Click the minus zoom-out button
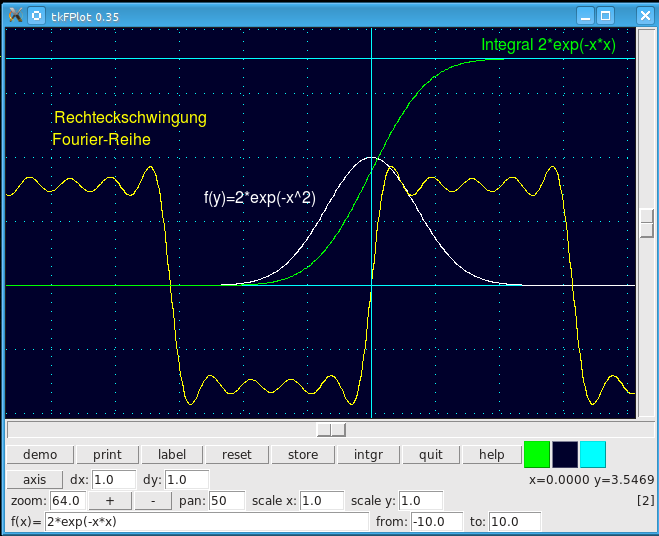Image resolution: width=659 pixels, height=536 pixels. tap(153, 501)
